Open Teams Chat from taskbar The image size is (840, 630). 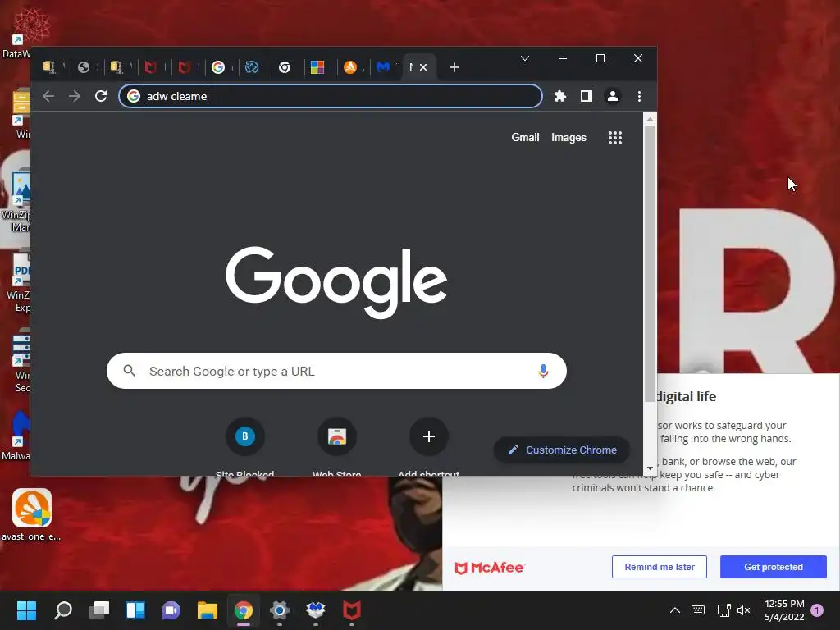click(x=171, y=610)
